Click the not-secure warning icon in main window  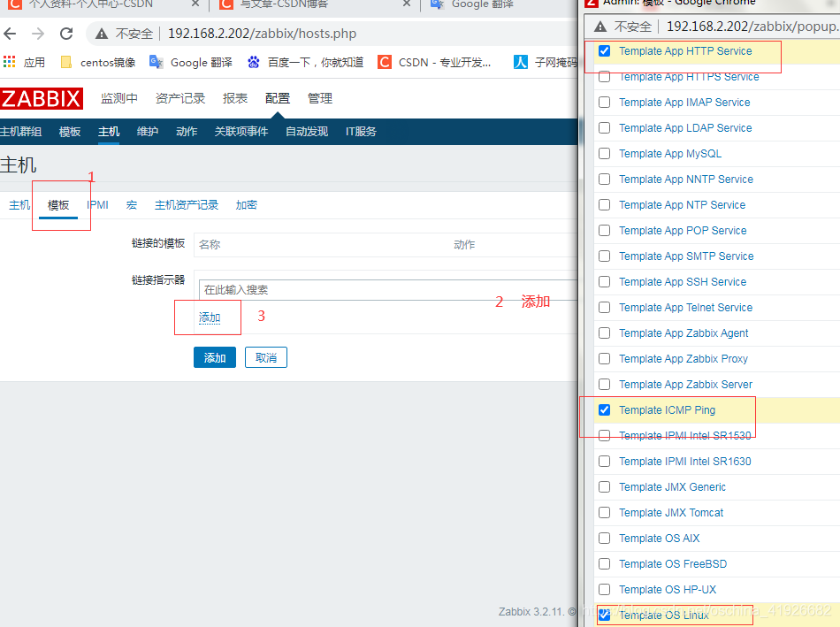pos(102,34)
